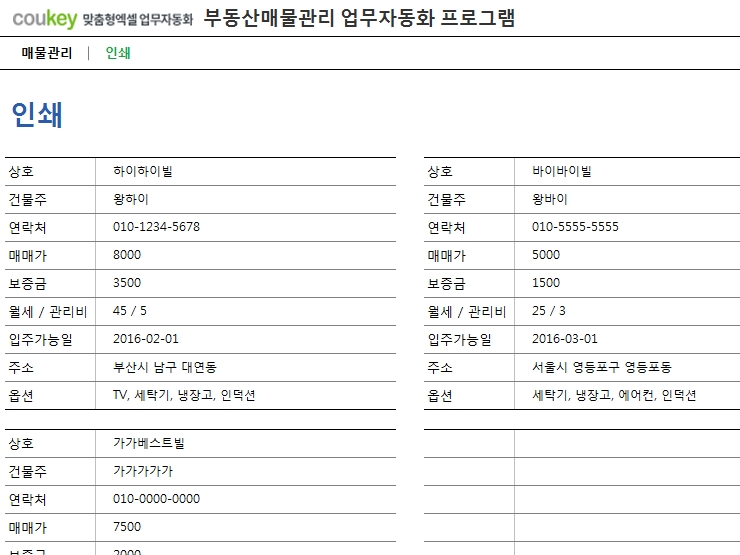Click 건물주 label beside 가가가가가
This screenshot has width=740, height=555.
click(x=27, y=471)
